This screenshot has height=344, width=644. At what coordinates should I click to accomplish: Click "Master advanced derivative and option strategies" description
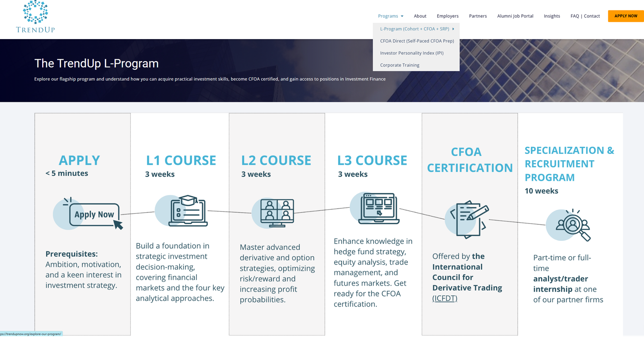(277, 274)
